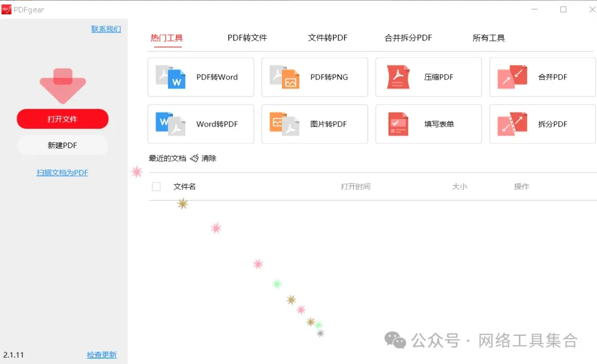Minimize the PDFgear window

[x=535, y=9]
